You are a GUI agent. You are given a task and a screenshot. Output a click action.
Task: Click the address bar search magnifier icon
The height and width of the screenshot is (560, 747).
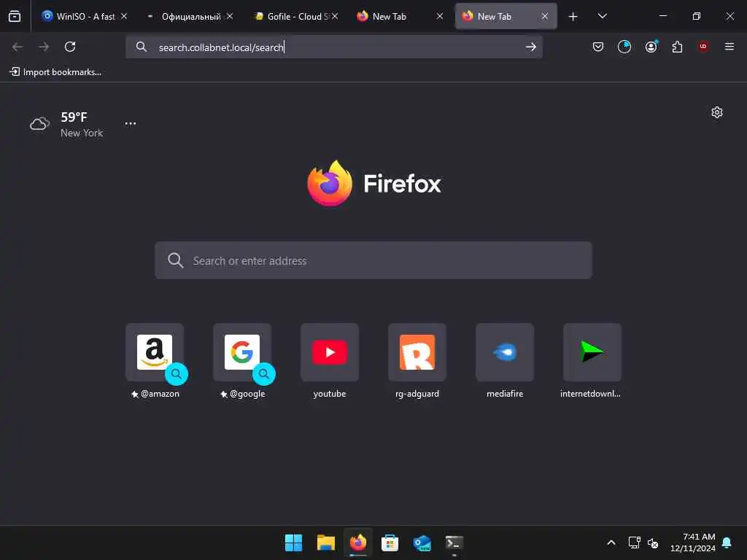pyautogui.click(x=141, y=47)
